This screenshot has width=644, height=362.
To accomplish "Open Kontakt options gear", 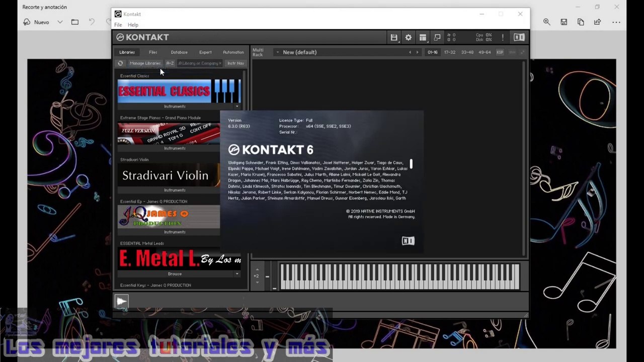I will [x=409, y=37].
